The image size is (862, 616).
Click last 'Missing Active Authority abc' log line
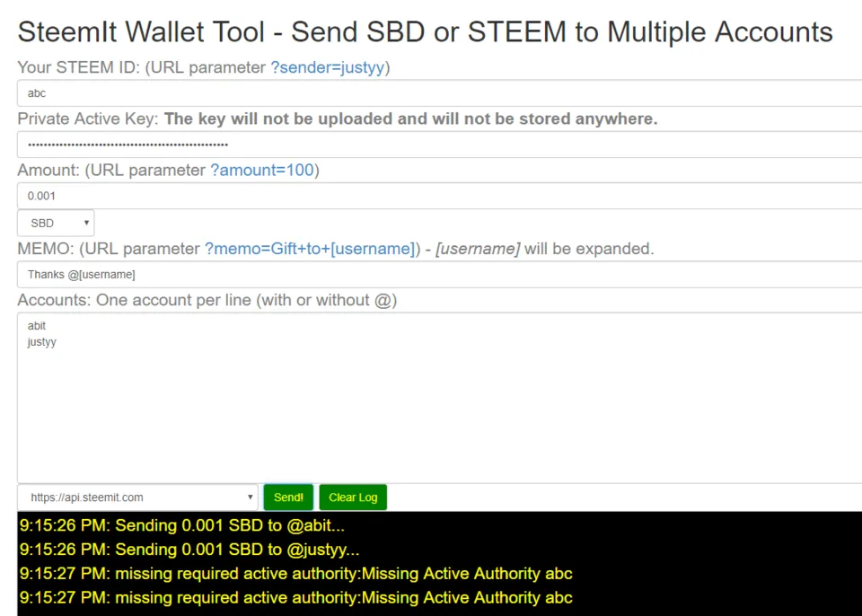point(295,598)
